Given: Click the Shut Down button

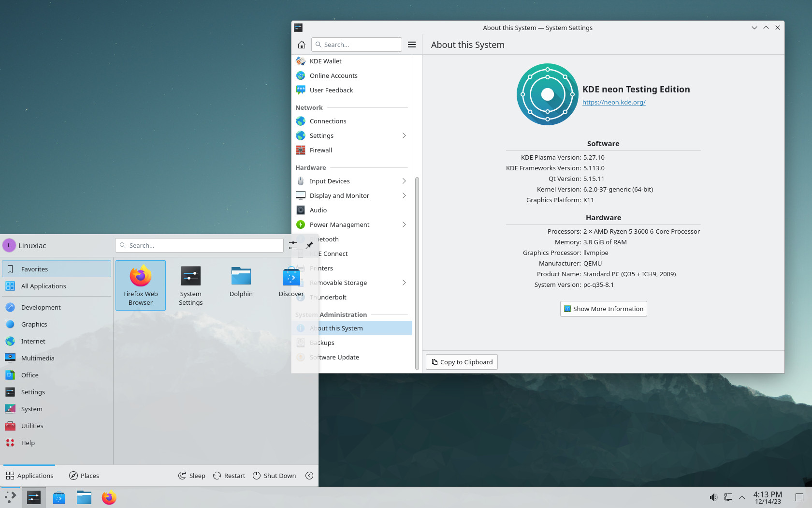Looking at the screenshot, I should pyautogui.click(x=275, y=476).
